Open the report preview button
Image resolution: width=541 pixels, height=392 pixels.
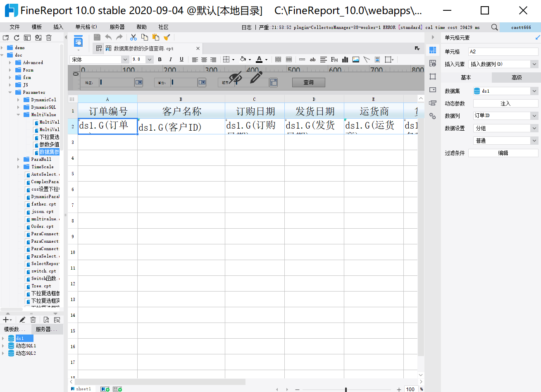[78, 41]
